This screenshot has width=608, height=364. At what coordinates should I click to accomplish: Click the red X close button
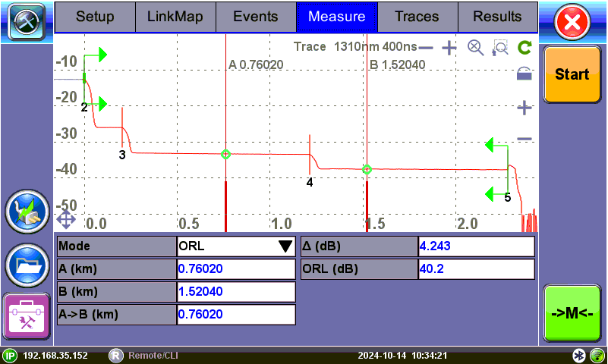[x=575, y=23]
